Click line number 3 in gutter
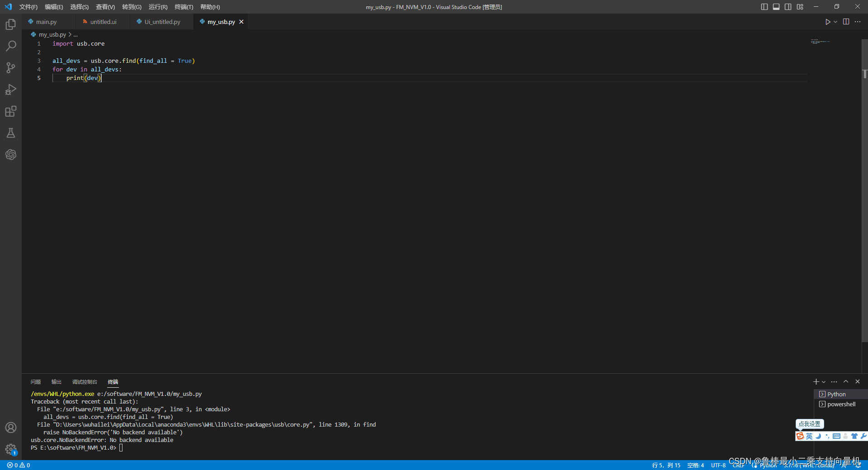Image resolution: width=868 pixels, height=470 pixels. click(39, 61)
